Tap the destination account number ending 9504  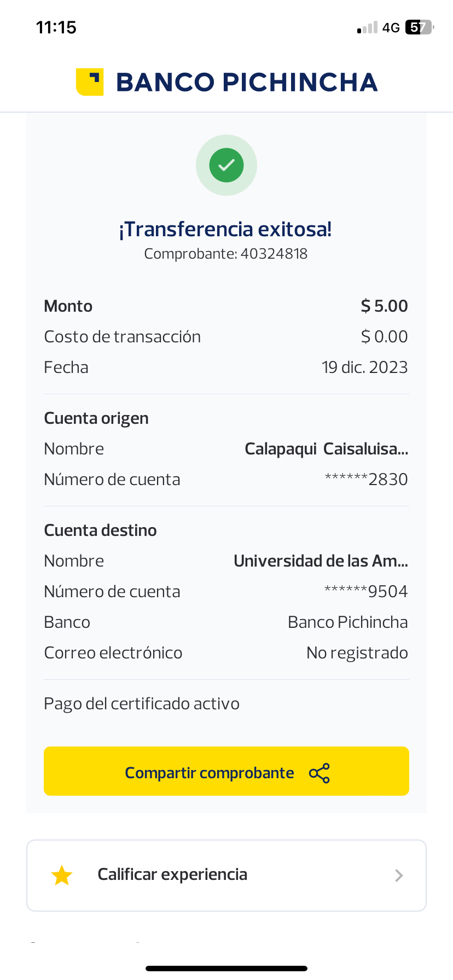coord(366,592)
